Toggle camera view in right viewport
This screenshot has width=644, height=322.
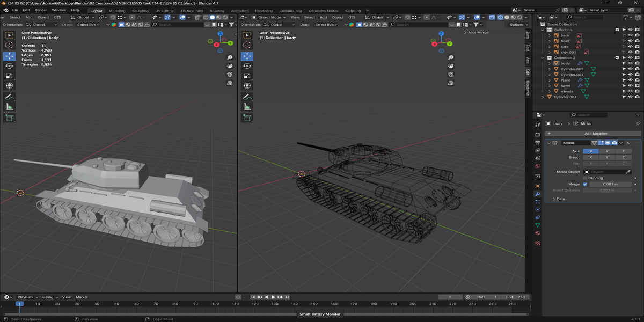tap(451, 74)
